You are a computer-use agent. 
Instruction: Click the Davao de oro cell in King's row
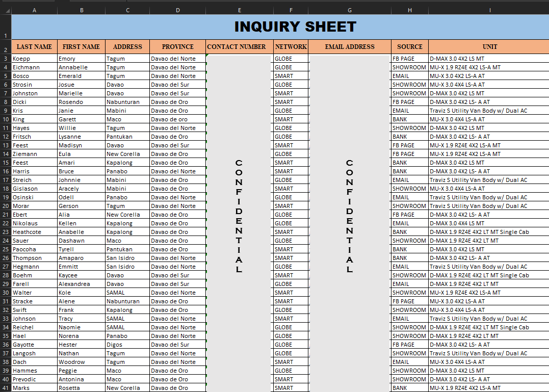tap(177, 119)
